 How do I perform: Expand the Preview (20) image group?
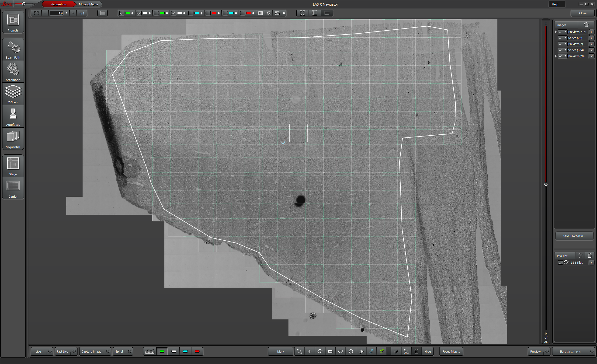click(556, 56)
